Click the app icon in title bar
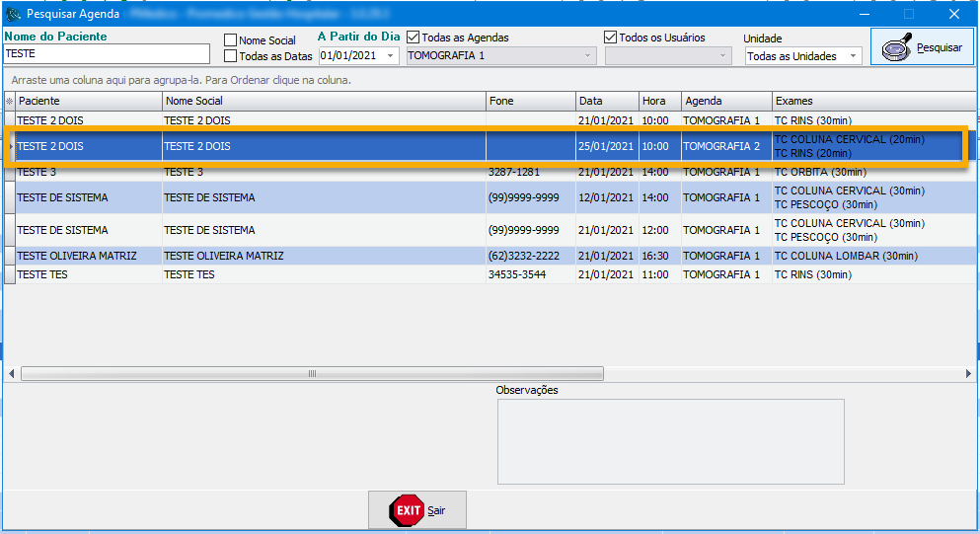 (13, 14)
